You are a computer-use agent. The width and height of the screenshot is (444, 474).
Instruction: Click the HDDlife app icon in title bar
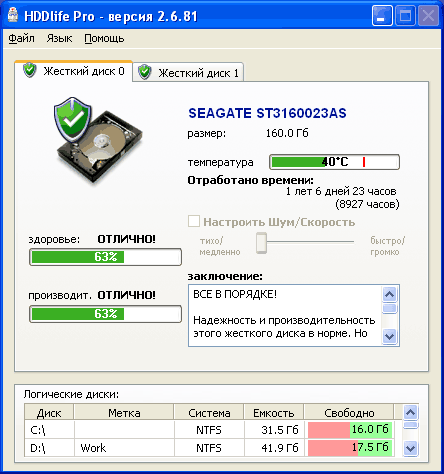[x=13, y=15]
